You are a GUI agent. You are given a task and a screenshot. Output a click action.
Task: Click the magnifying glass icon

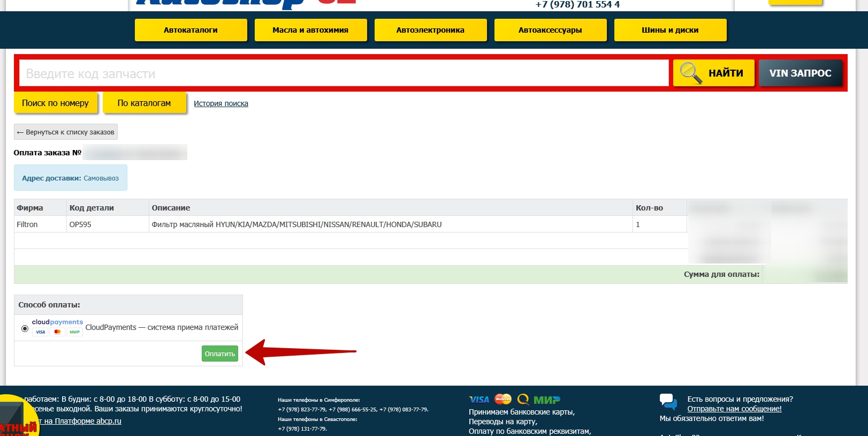(691, 73)
